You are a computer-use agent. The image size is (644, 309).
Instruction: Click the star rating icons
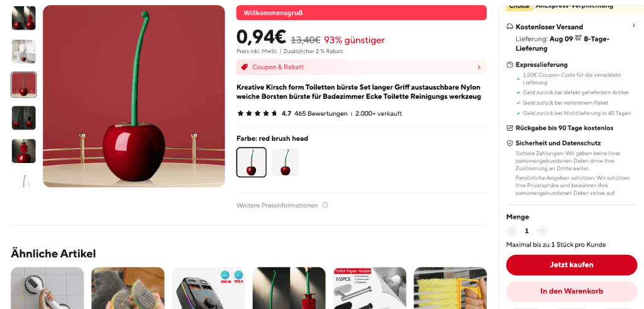point(257,113)
